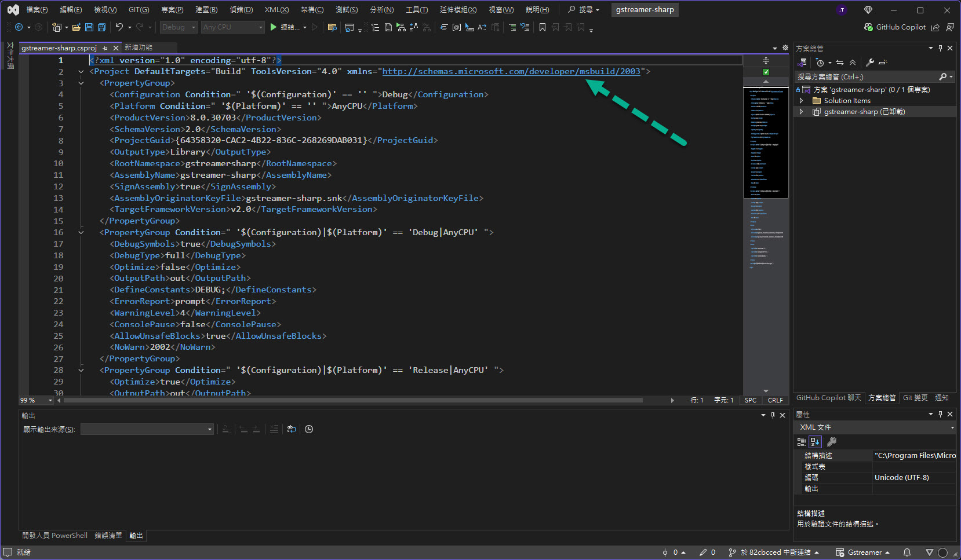The image size is (961, 560).
Task: Open the Debug configuration dropdown
Action: [x=179, y=27]
